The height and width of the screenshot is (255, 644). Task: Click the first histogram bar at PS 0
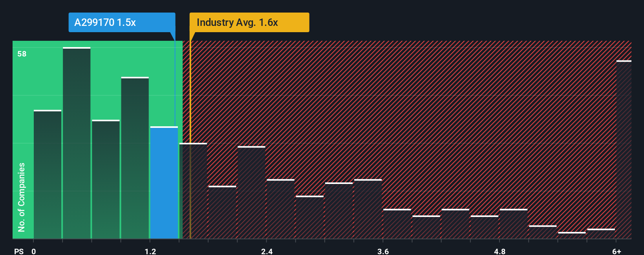click(48, 174)
